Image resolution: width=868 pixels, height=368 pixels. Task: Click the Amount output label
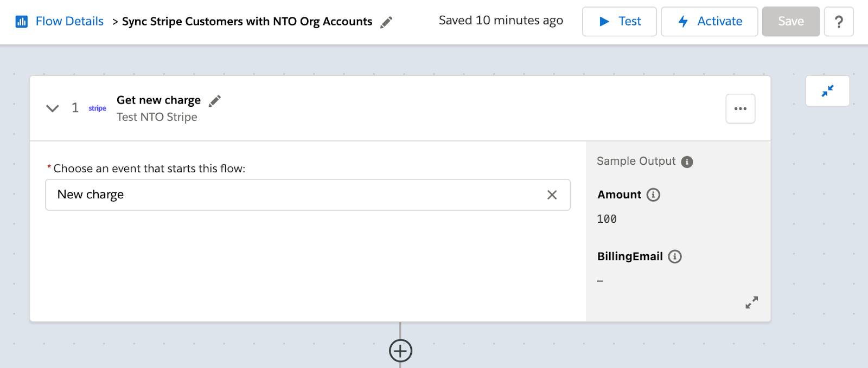click(619, 195)
